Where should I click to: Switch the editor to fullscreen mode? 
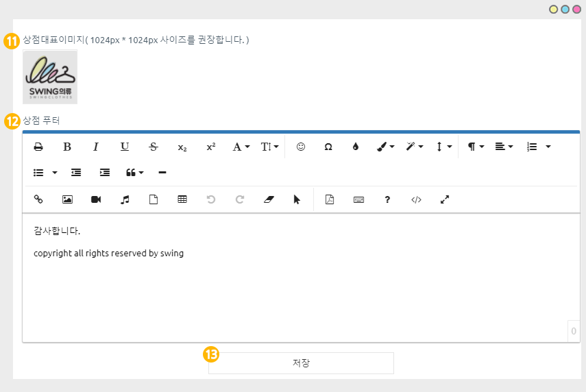(445, 199)
